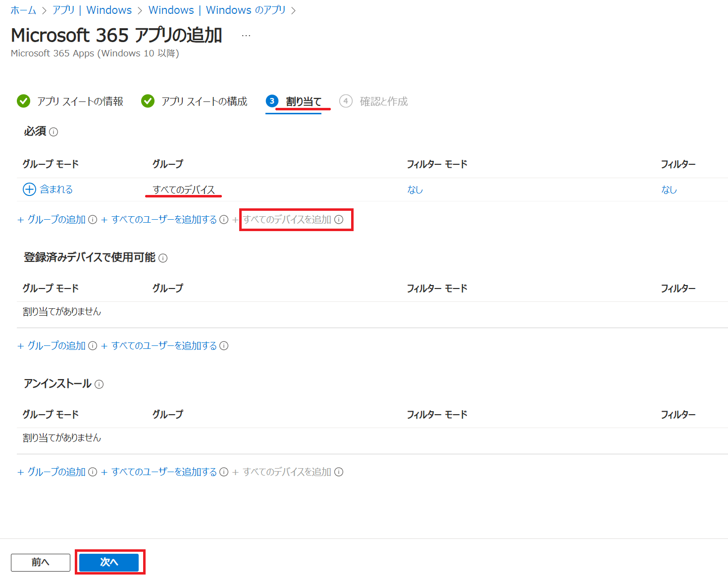Click info icon after すべてのユーザーを追加する in 必須

[x=224, y=220]
